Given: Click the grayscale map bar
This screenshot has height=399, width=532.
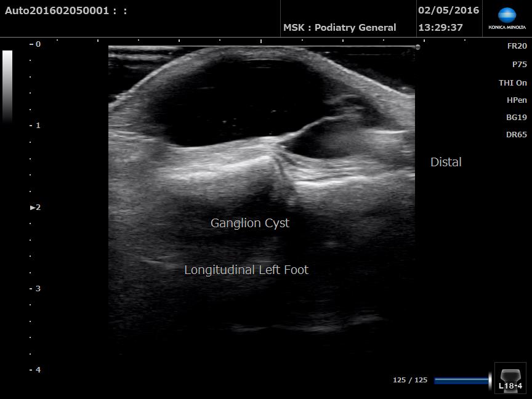Looking at the screenshot, I should (7, 86).
